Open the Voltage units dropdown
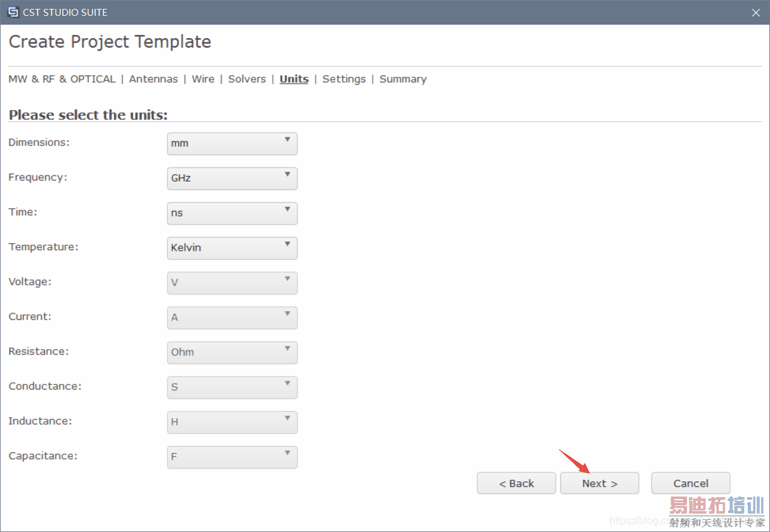Viewport: 770px width, 532px height. click(232, 282)
